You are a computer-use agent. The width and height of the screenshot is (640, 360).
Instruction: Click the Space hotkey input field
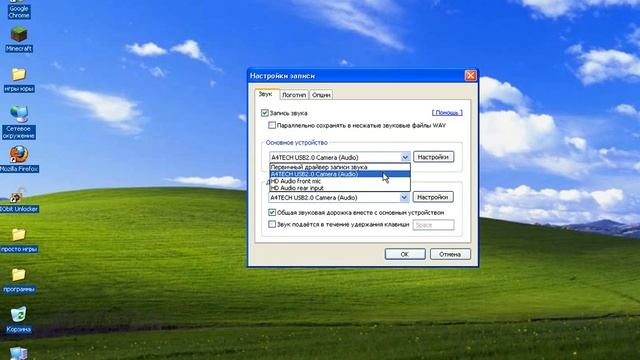tap(433, 225)
